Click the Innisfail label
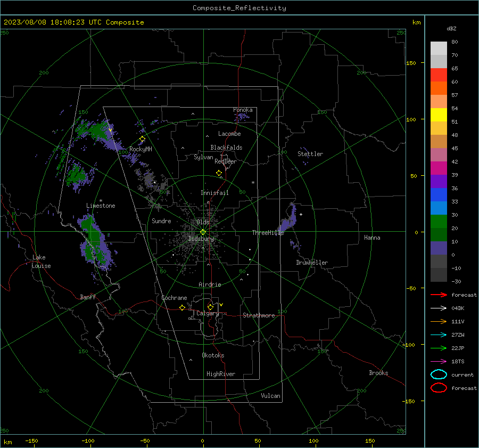Screen dimensions: 479x448 pyautogui.click(x=214, y=193)
